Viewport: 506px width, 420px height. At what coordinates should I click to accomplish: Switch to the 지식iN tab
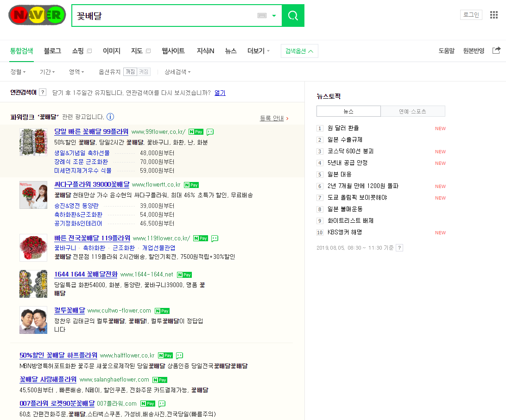pyautogui.click(x=206, y=50)
